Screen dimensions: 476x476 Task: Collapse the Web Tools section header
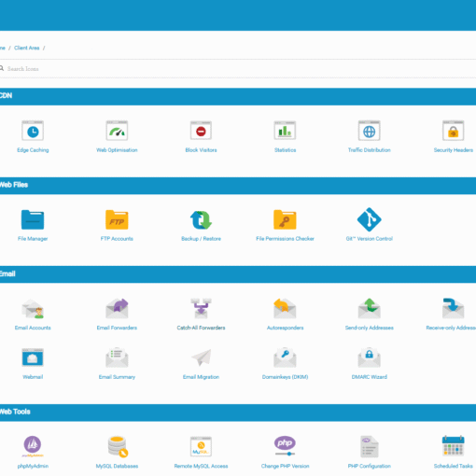tap(238, 413)
